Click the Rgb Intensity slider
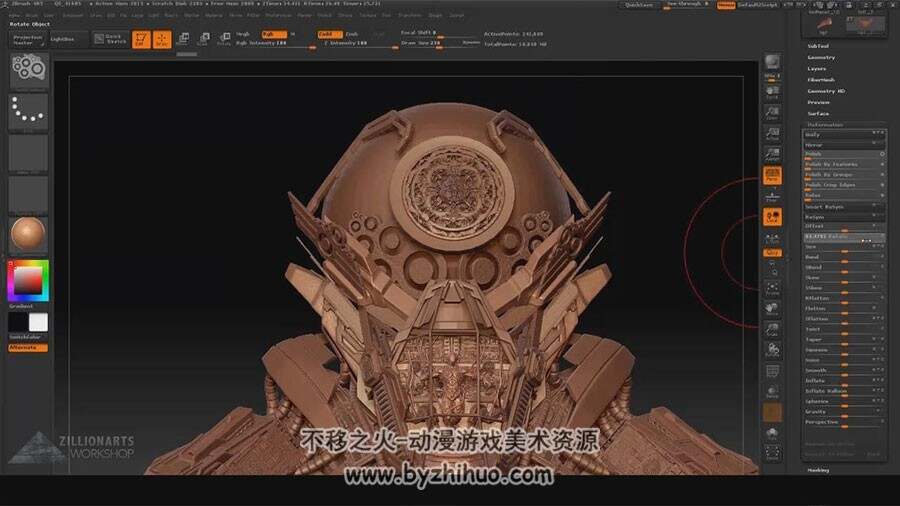 pyautogui.click(x=275, y=44)
